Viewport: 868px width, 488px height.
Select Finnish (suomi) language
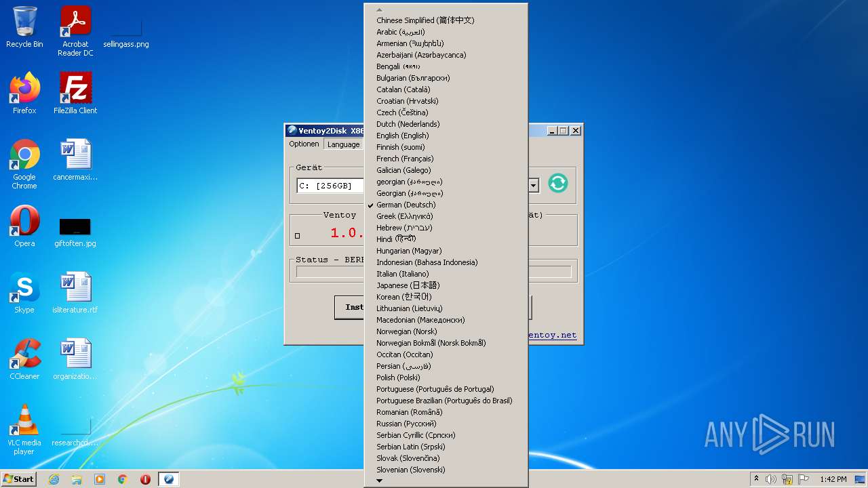(446, 147)
